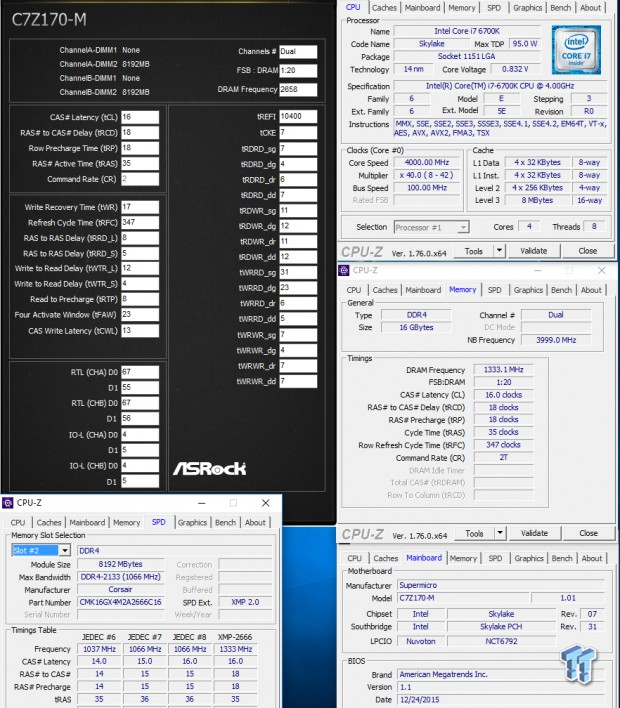Open Bench tab in the Memory timings window

pyautogui.click(x=561, y=290)
